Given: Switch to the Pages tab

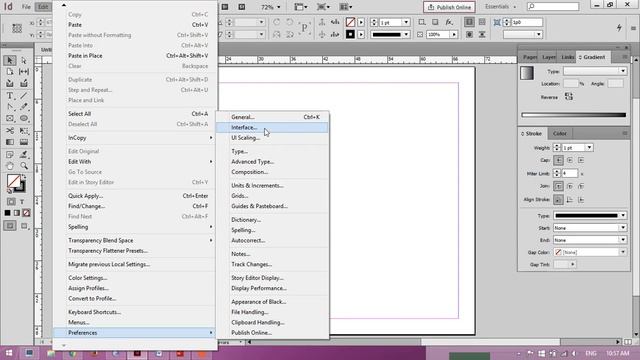Looking at the screenshot, I should click(530, 57).
